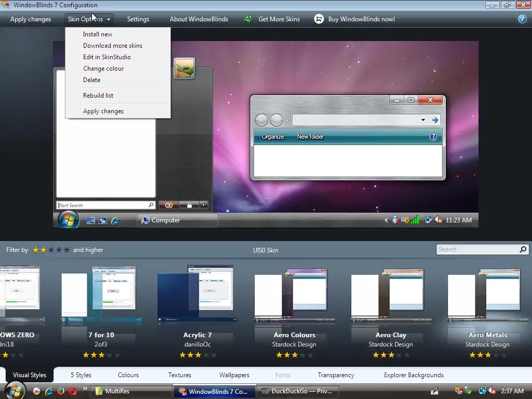Click the preview taskbar Internet Explorer icon
Image resolution: width=532 pixels, height=399 pixels.
[x=115, y=220]
